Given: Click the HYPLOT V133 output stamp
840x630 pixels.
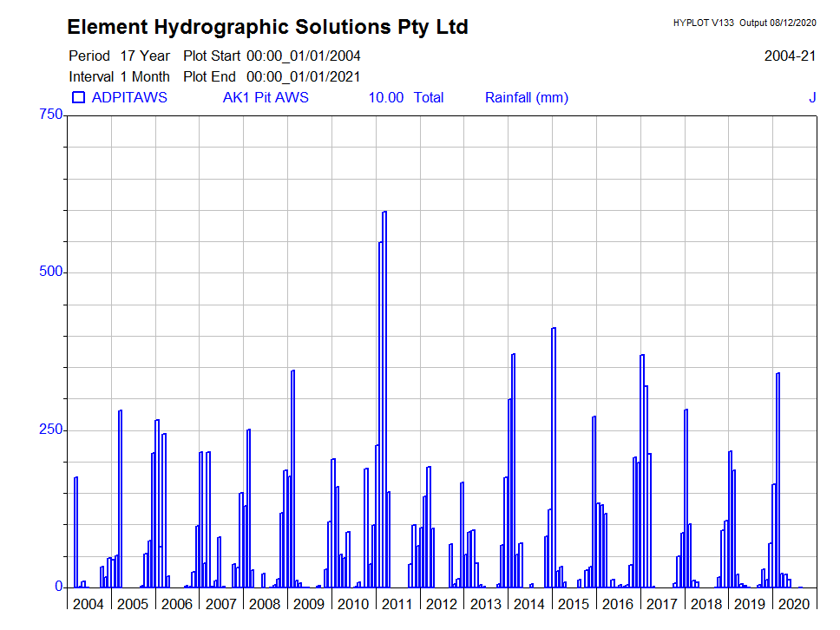Looking at the screenshot, I should pos(744,23).
